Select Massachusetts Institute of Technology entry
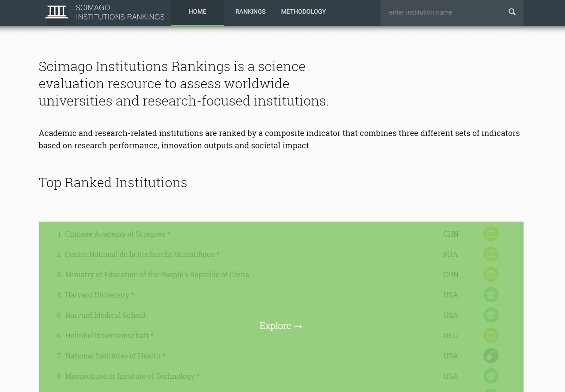The image size is (565, 392). pyautogui.click(x=132, y=376)
